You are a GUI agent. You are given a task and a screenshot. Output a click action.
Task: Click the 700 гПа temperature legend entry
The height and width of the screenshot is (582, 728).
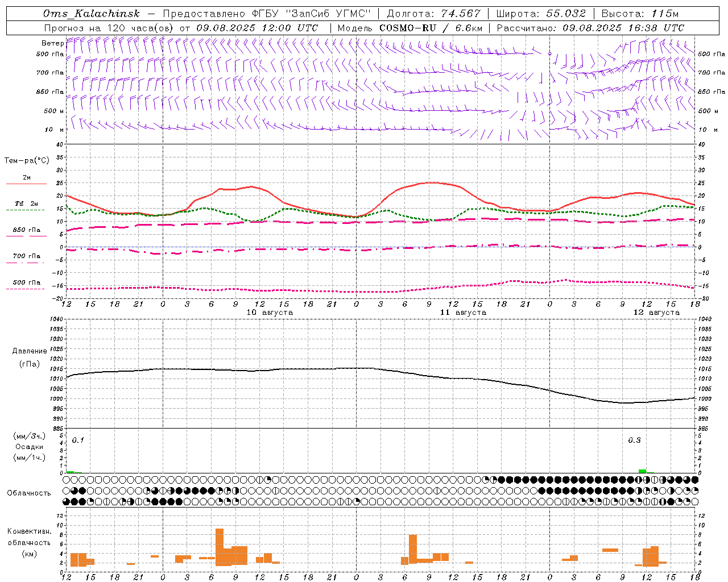(x=27, y=256)
